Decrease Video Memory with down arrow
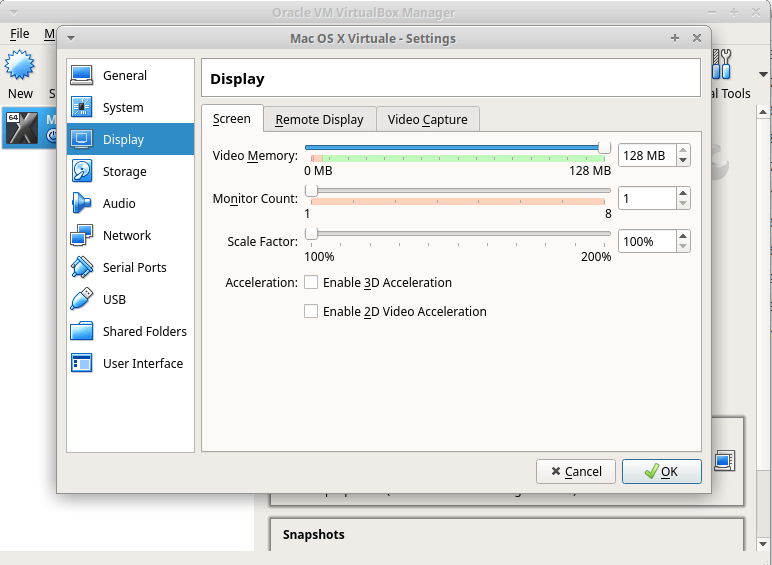Screen dimensions: 772x565 [x=683, y=160]
